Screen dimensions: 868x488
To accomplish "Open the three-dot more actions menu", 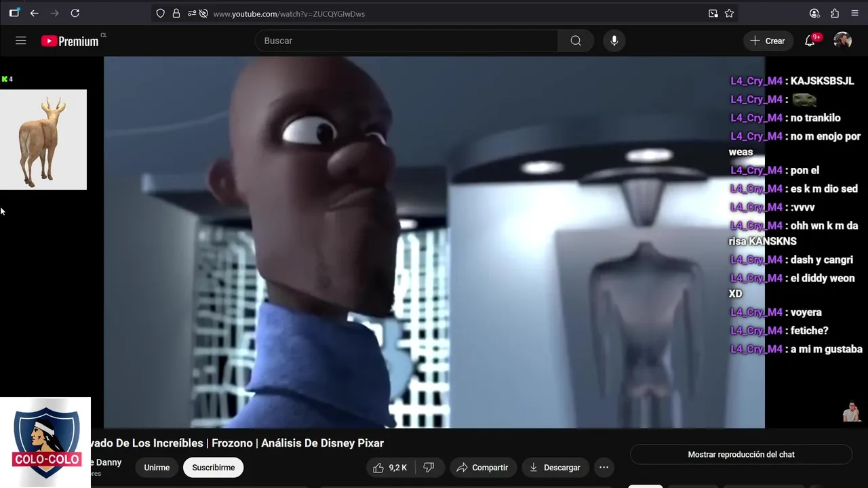I will point(604,468).
